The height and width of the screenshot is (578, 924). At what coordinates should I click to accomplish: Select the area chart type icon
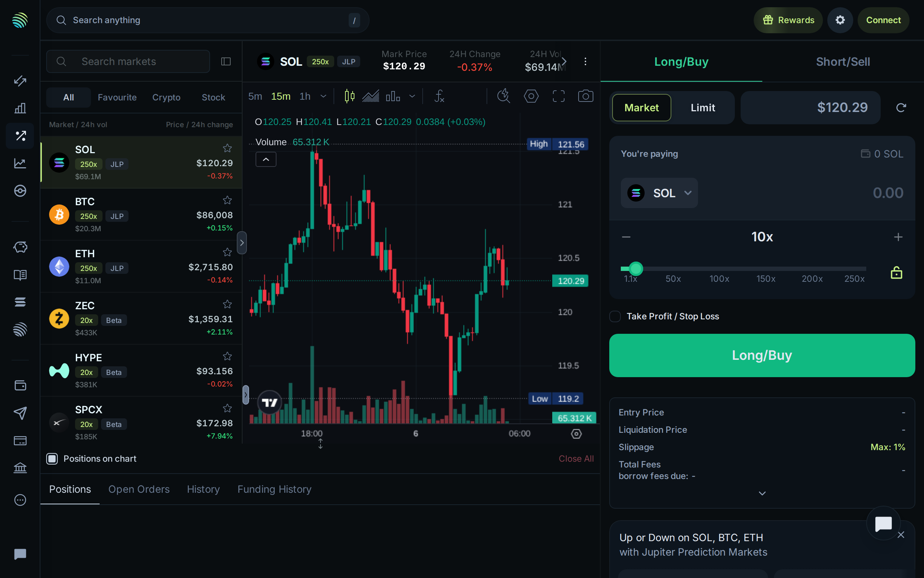370,96
